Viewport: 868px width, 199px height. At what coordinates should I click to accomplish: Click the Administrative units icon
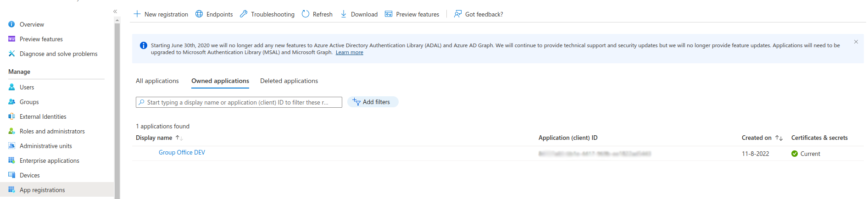11,146
